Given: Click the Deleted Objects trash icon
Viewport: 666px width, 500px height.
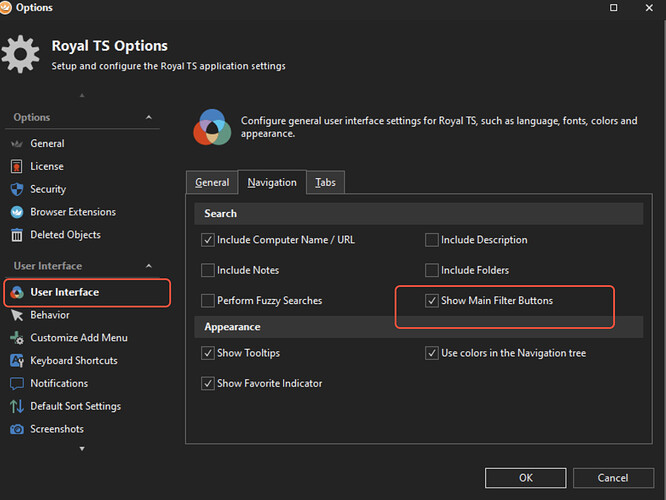Looking at the screenshot, I should pyautogui.click(x=17, y=235).
